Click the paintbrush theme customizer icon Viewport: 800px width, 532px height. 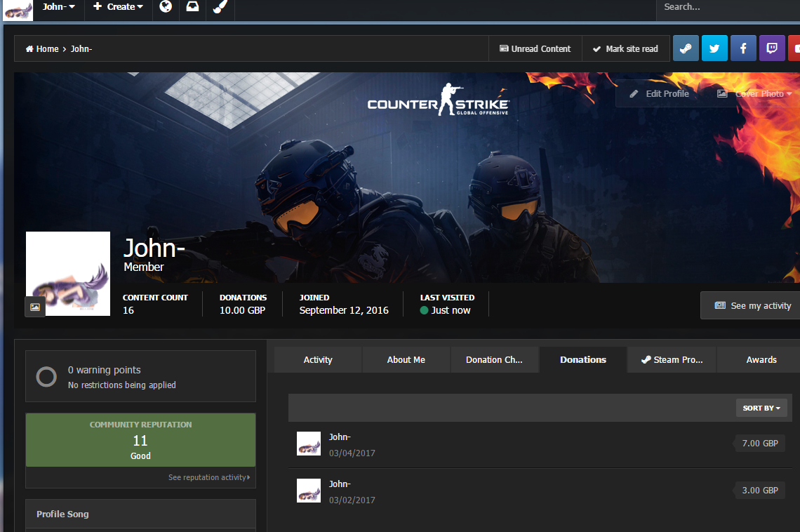click(220, 6)
